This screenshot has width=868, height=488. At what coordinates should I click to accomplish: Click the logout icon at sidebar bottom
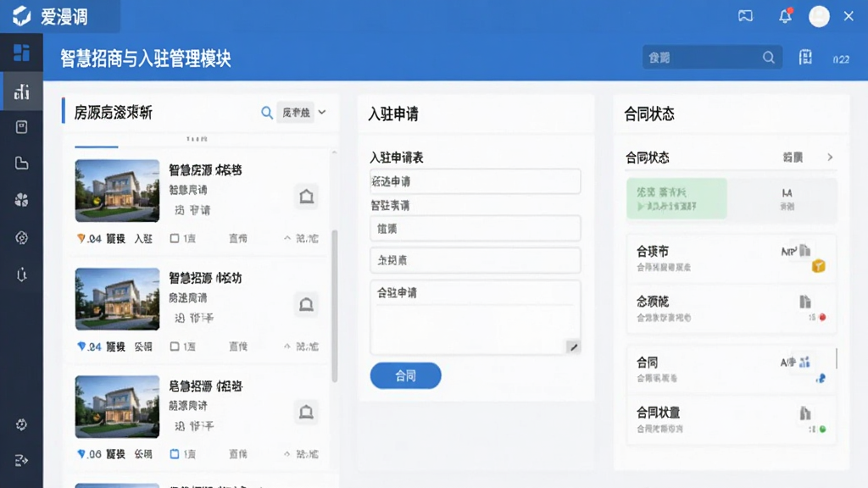click(x=21, y=460)
